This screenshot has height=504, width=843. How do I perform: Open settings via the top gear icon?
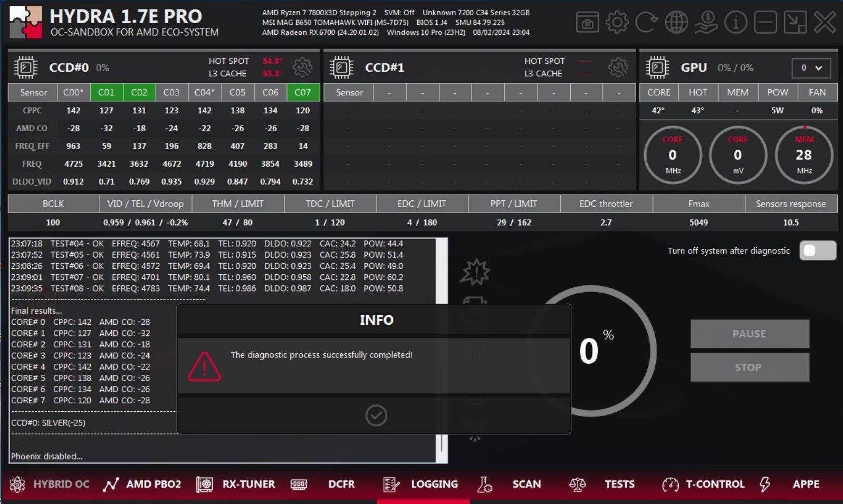(x=617, y=23)
